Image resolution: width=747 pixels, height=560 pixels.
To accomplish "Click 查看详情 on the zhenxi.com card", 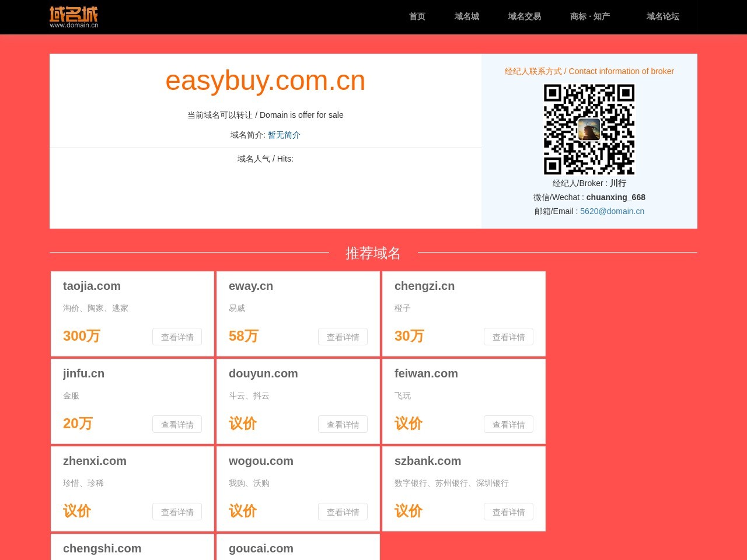I will [177, 512].
